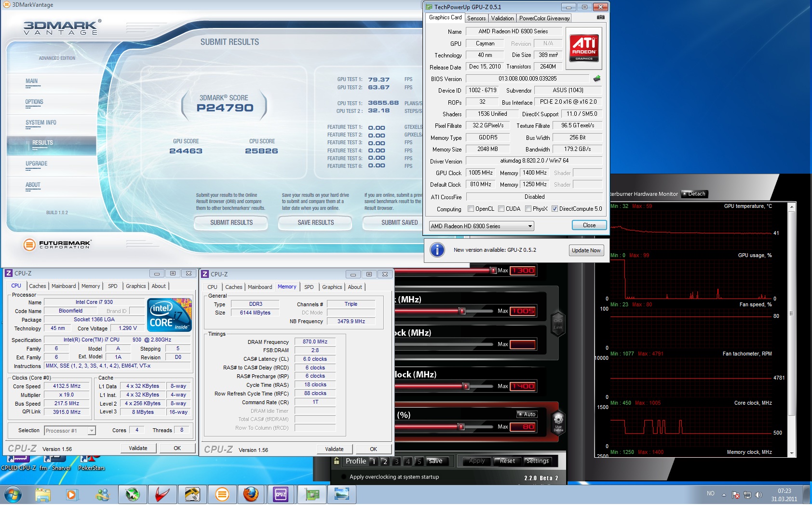
Task: Click the SUBMIT RESULTS button in 3DMark
Action: pos(231,222)
